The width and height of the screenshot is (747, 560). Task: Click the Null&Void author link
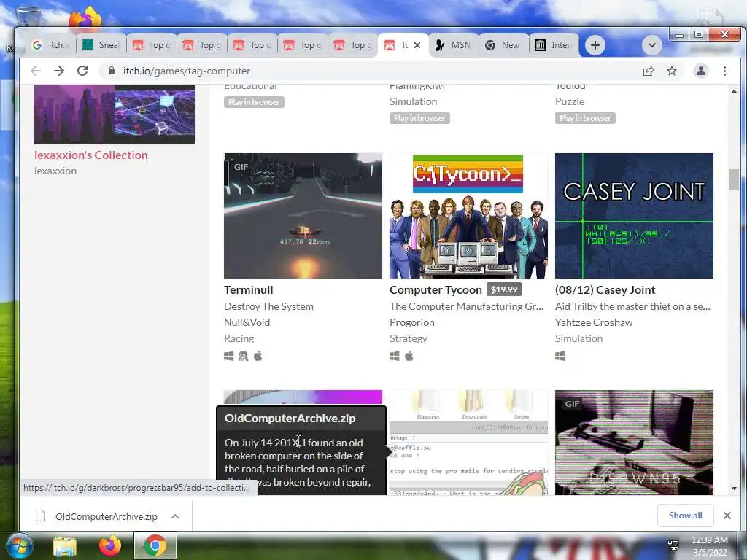point(247,322)
